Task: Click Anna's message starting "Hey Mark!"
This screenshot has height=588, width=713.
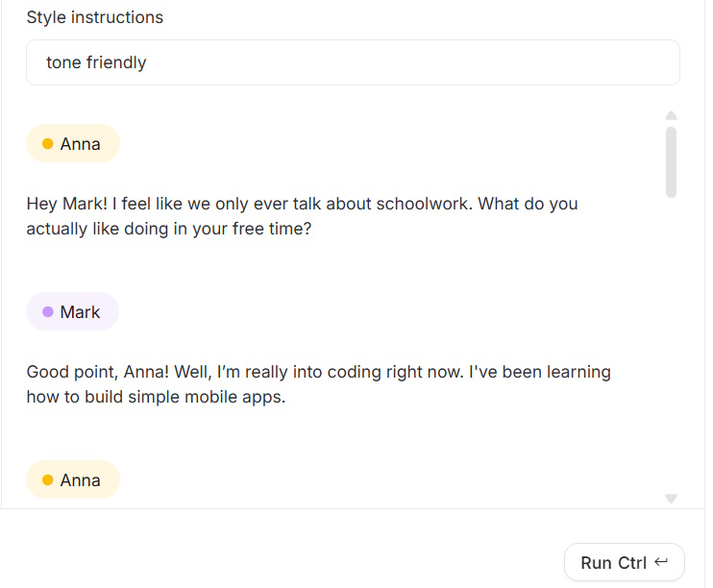Action: [x=302, y=217]
